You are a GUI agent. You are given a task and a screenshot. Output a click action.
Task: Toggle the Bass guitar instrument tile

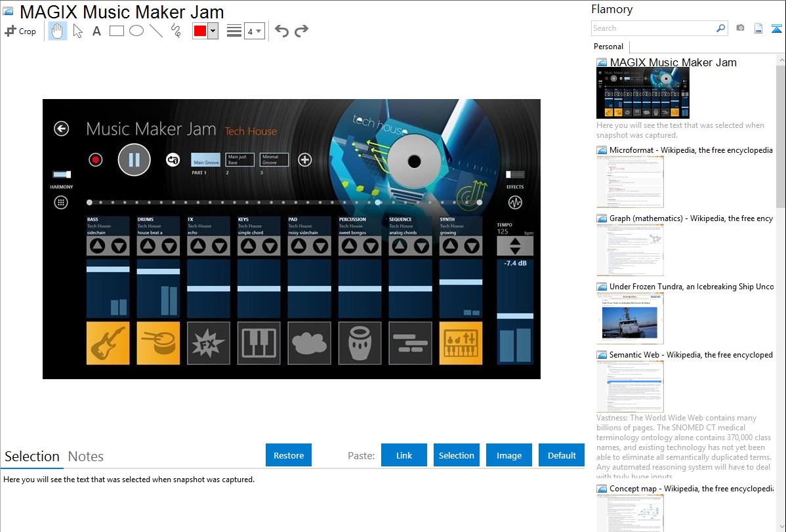108,343
